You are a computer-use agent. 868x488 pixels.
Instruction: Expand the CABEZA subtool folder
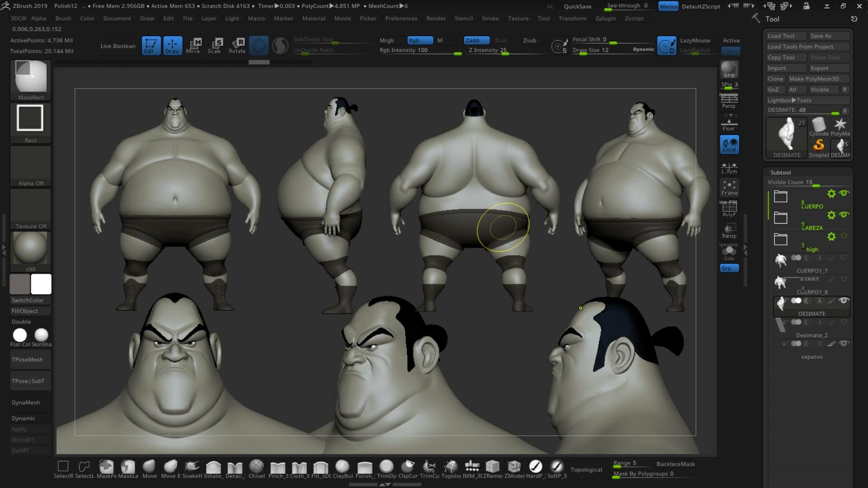point(780,218)
